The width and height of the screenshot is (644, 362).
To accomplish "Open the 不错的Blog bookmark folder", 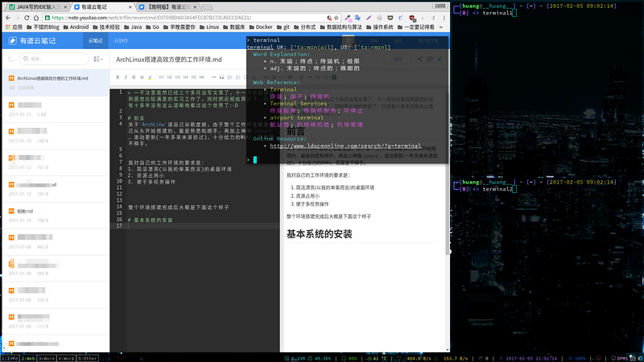I will (x=43, y=27).
